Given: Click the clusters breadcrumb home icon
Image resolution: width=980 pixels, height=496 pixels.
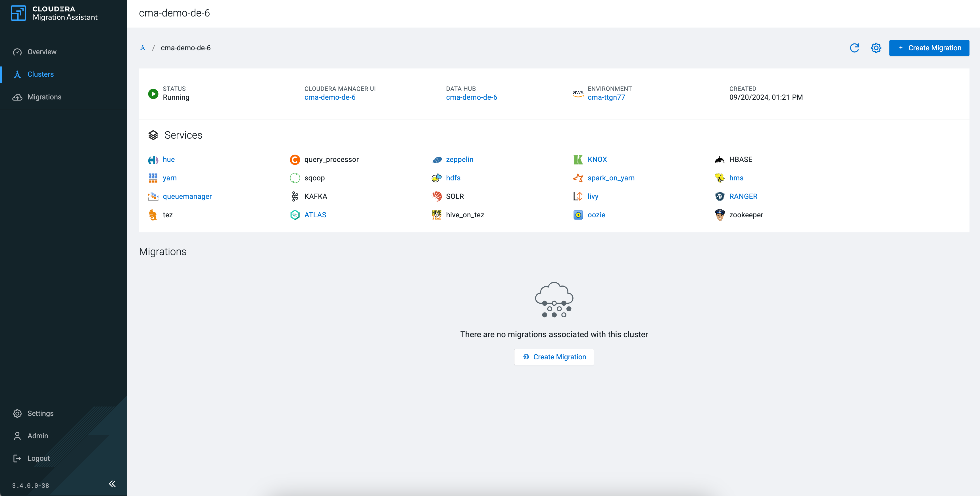Looking at the screenshot, I should click(x=143, y=48).
